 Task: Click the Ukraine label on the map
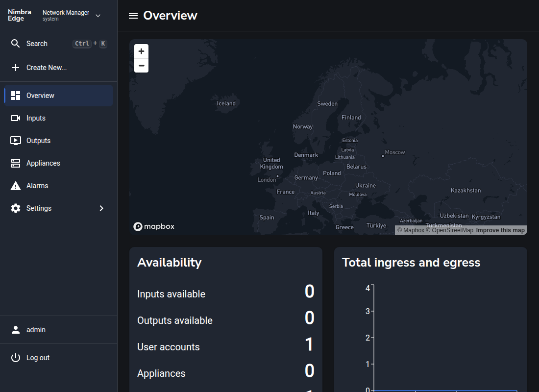366,185
